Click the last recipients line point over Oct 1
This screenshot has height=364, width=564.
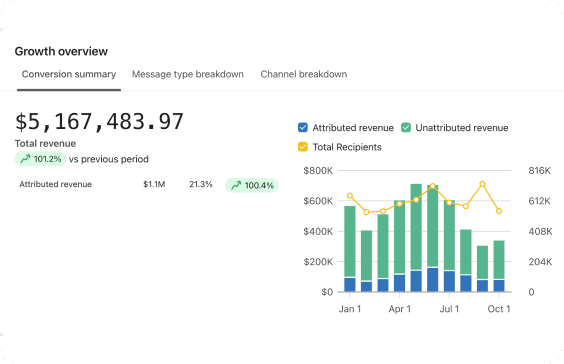coord(499,211)
